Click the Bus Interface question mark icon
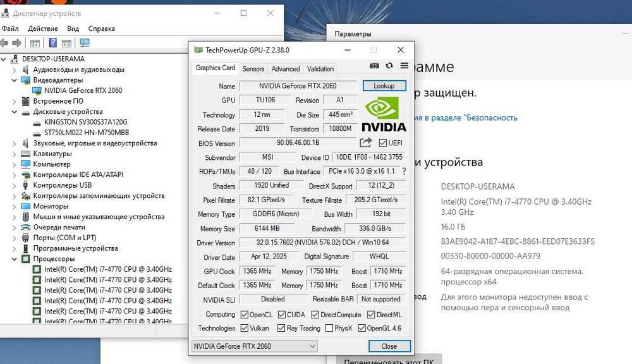This screenshot has width=632, height=364. coord(404,171)
